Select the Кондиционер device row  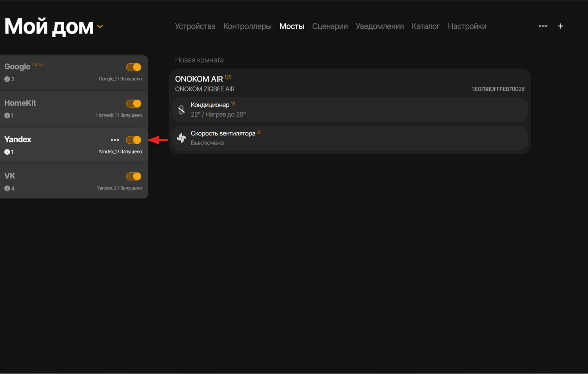coord(350,110)
